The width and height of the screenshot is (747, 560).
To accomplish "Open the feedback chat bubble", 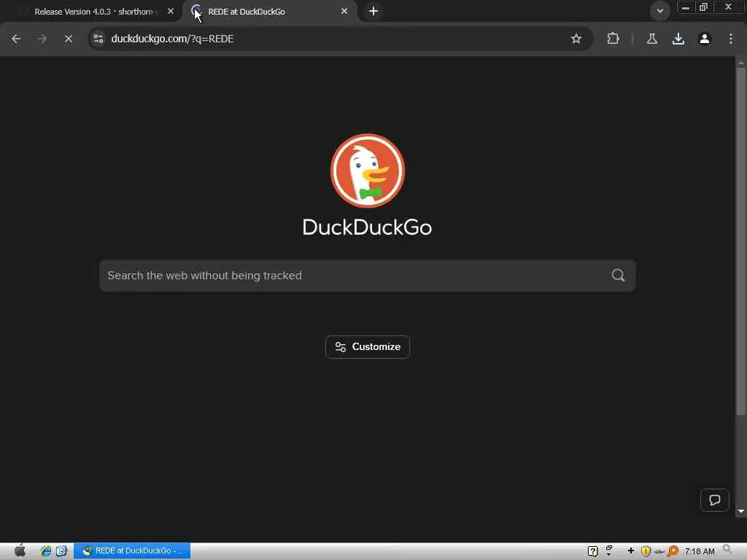I will pyautogui.click(x=715, y=500).
